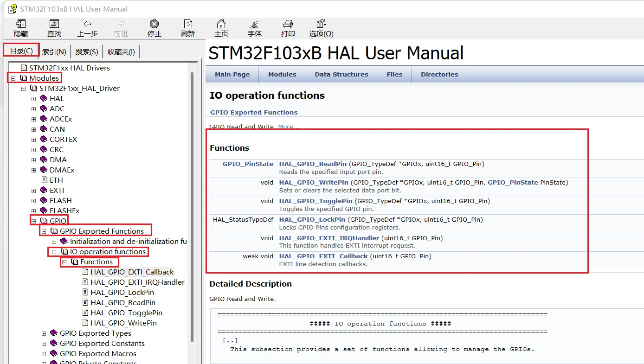Open the HAL_GPIO_ReadPin function link
Image resolution: width=644 pixels, height=364 pixels.
click(313, 164)
